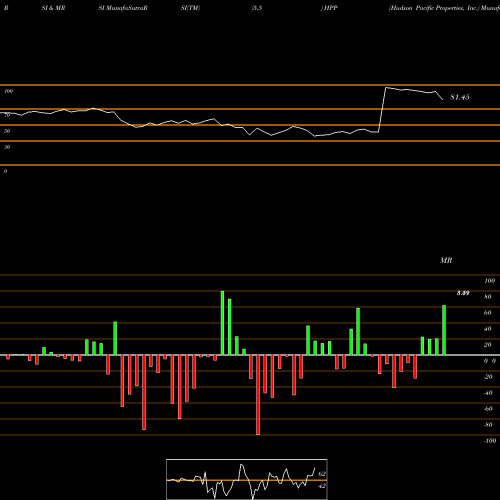Click RSI axis label 0 on the left
This screenshot has height=500, width=500.
click(x=5, y=171)
